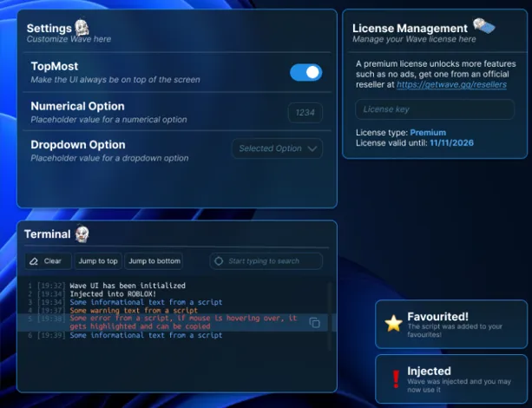Click the red exclamation icon in Injected notification
532x408 pixels.
(x=396, y=378)
